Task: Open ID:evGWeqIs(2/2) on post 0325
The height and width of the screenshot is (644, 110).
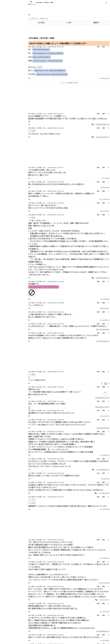Action: pyautogui.click(x=103, y=631)
